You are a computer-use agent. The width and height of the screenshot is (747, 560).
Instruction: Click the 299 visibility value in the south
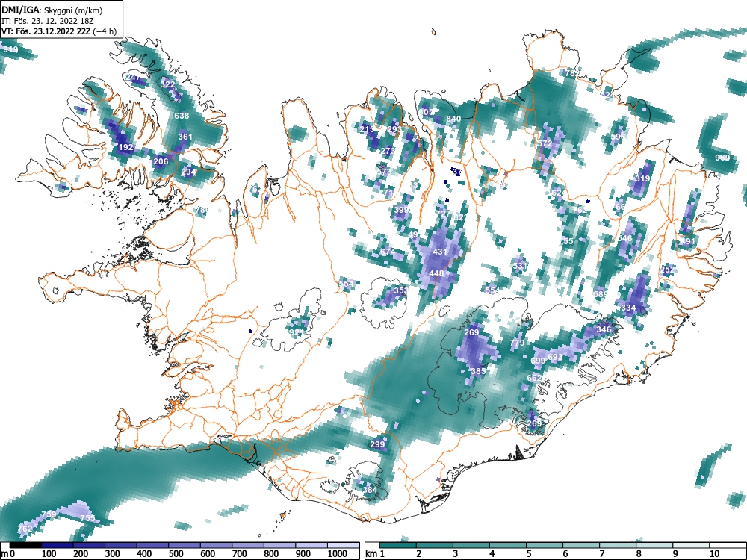pos(377,445)
